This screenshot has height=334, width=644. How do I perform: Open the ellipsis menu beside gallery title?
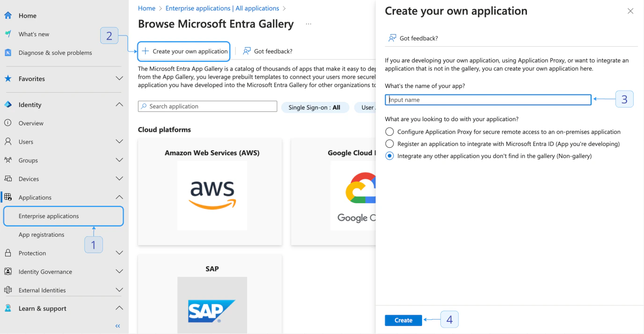[308, 24]
